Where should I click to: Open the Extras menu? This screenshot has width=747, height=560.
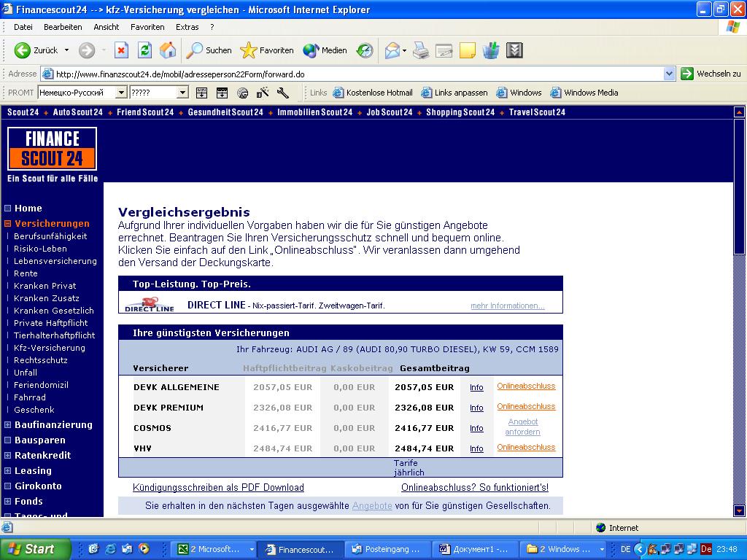click(x=187, y=27)
